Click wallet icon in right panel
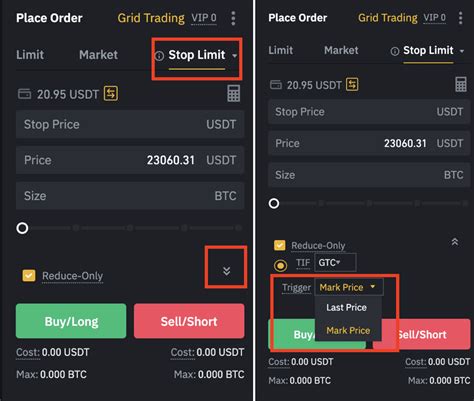The image size is (474, 401). pyautogui.click(x=276, y=85)
